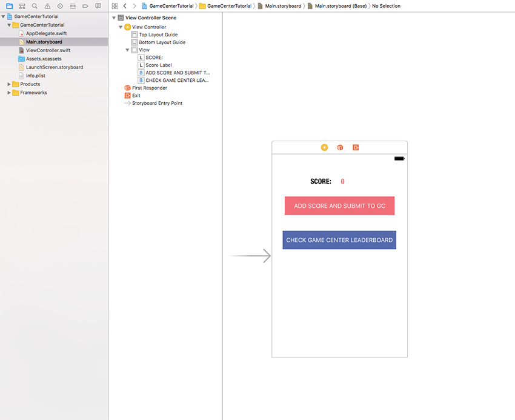Select Bottom Layout Guide in outline

162,42
